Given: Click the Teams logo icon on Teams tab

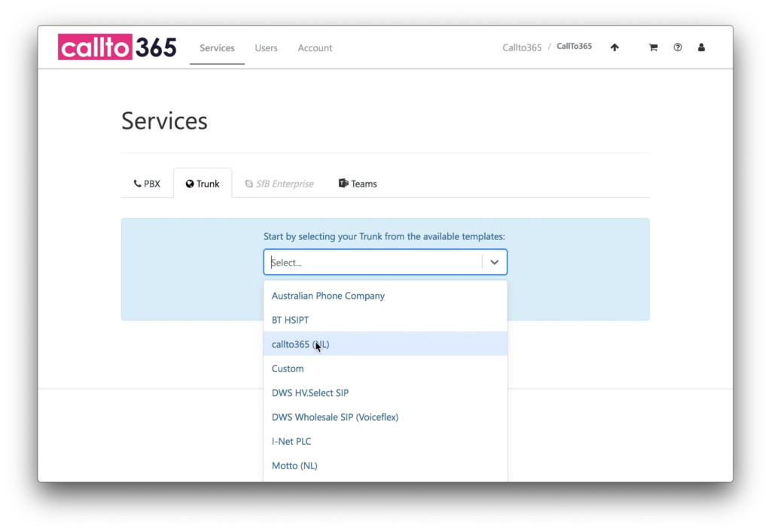Looking at the screenshot, I should 343,184.
